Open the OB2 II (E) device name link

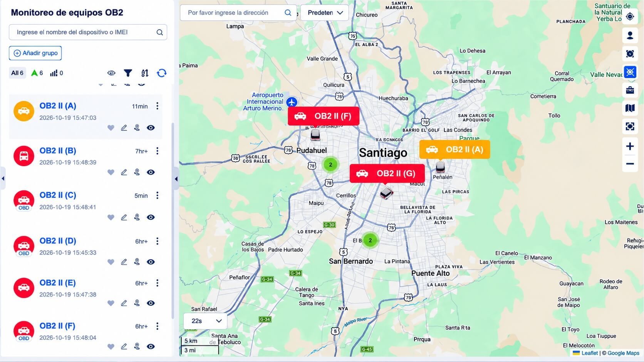pyautogui.click(x=57, y=283)
